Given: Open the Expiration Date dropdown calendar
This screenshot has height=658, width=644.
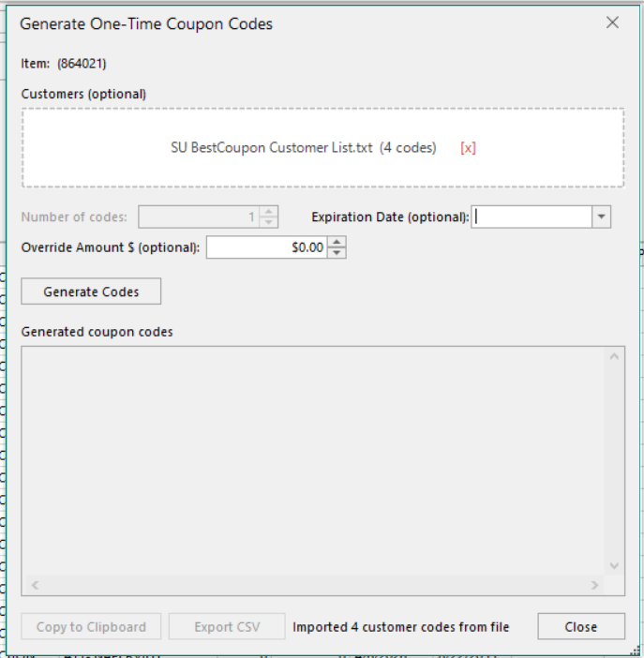Looking at the screenshot, I should click(601, 217).
